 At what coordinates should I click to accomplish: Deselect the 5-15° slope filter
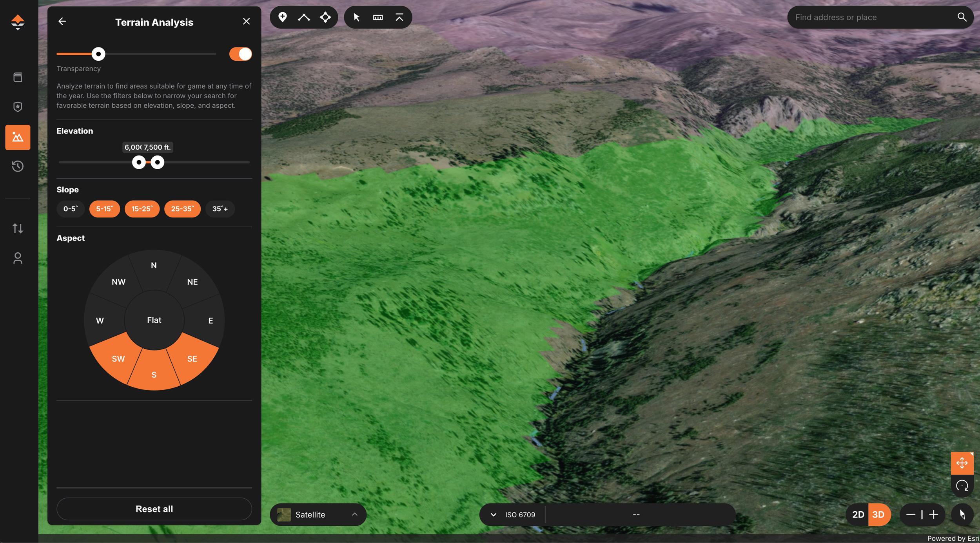[x=104, y=209]
